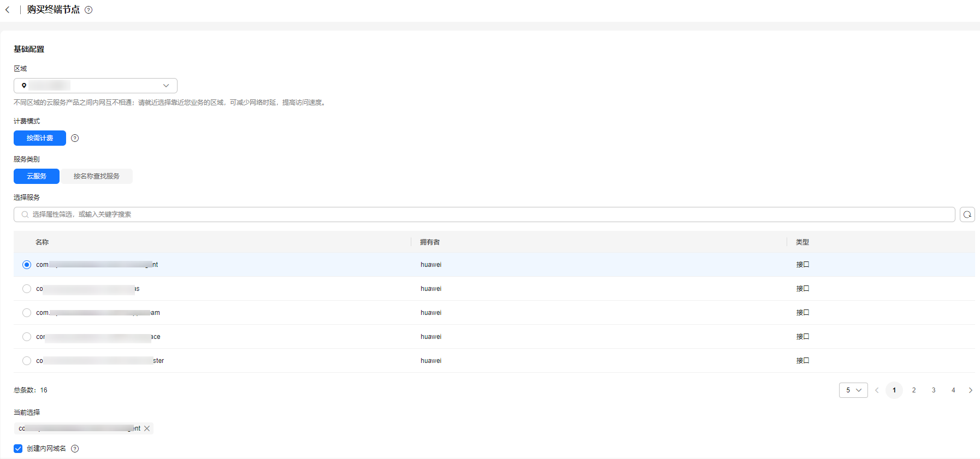Go to page 3 in pagination
Viewport: 980px width, 459px height.
tap(934, 390)
